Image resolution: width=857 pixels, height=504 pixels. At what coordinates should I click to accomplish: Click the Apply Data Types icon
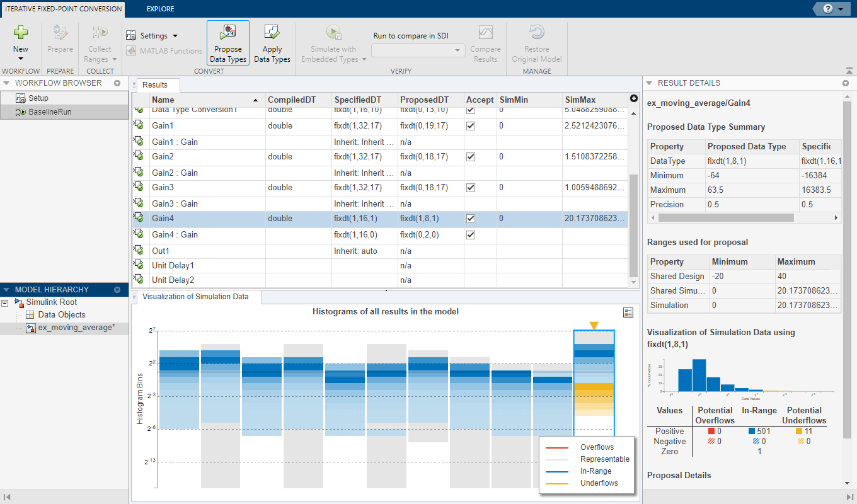[x=272, y=33]
